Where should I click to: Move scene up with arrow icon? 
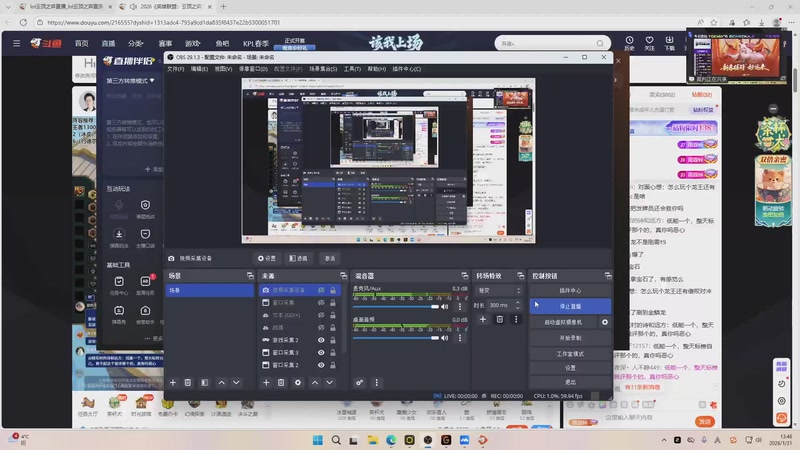(x=221, y=382)
